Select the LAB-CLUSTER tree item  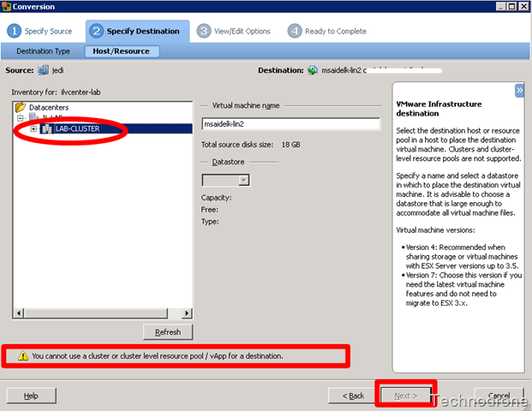(x=77, y=128)
